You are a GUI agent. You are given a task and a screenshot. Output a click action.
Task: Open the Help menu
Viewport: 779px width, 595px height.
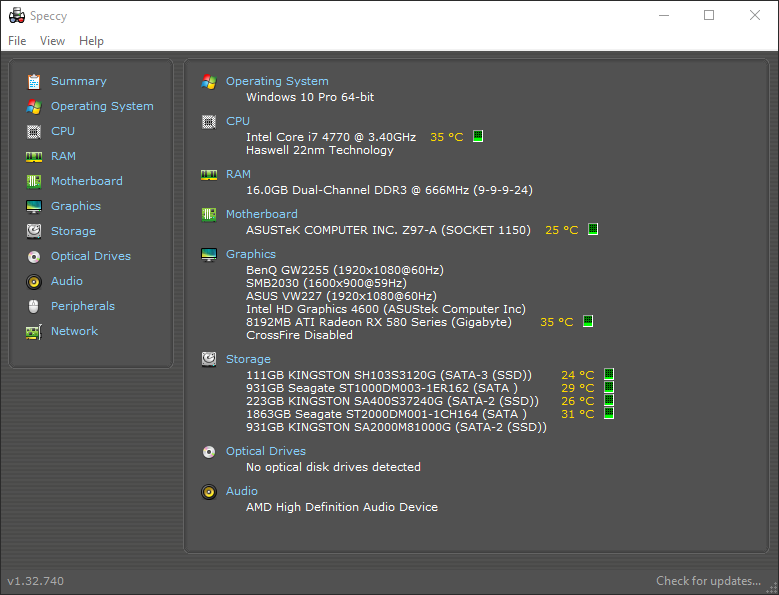(91, 41)
